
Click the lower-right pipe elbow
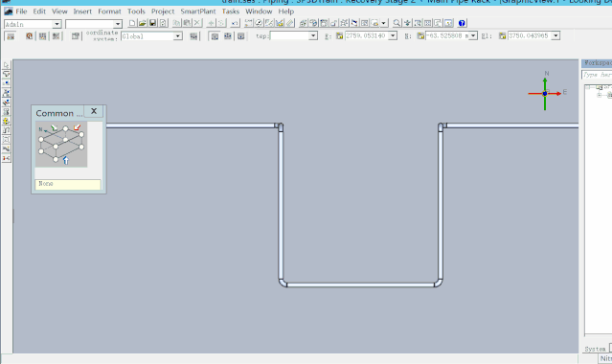click(439, 283)
